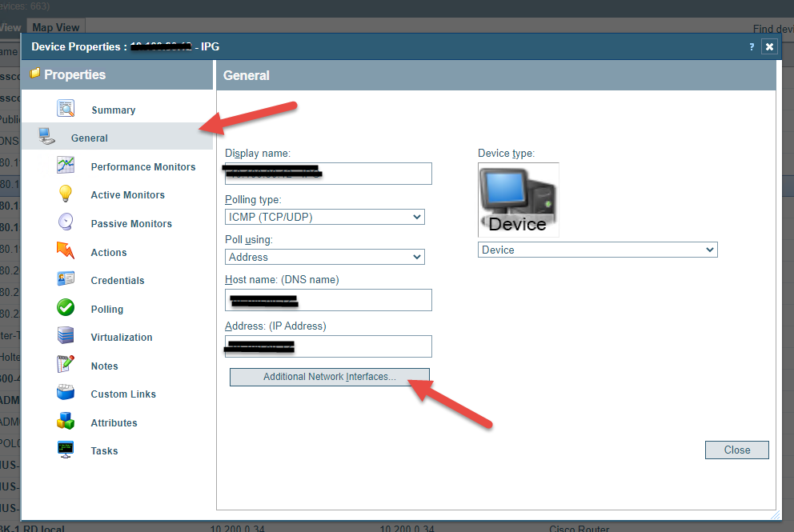
Task: Click the Performance Monitors chart icon
Action: pos(66,165)
